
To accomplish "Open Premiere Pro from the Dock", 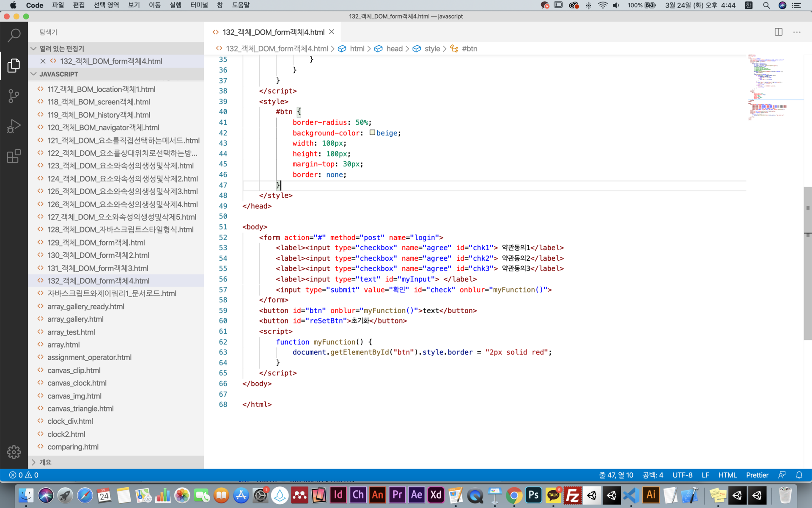I will click(x=397, y=495).
